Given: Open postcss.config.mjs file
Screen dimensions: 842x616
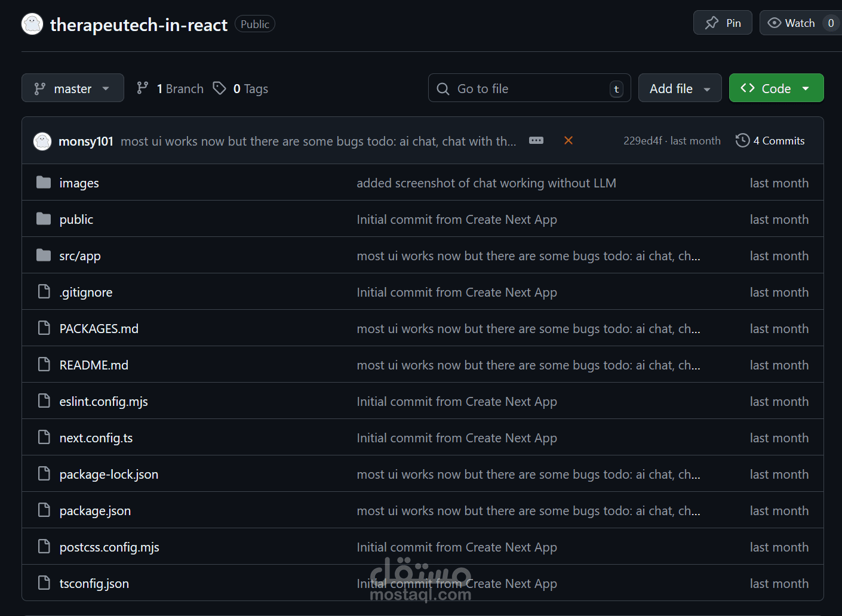Looking at the screenshot, I should [x=109, y=547].
